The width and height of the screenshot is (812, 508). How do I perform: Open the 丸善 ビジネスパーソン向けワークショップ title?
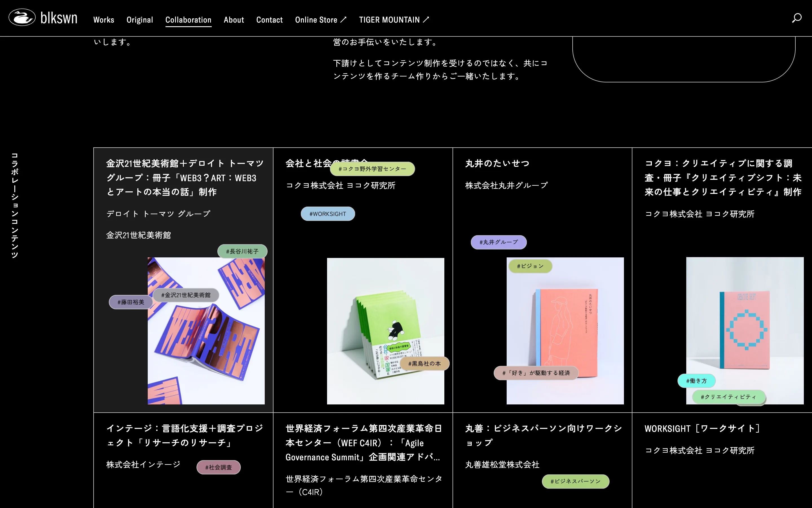[x=544, y=435]
